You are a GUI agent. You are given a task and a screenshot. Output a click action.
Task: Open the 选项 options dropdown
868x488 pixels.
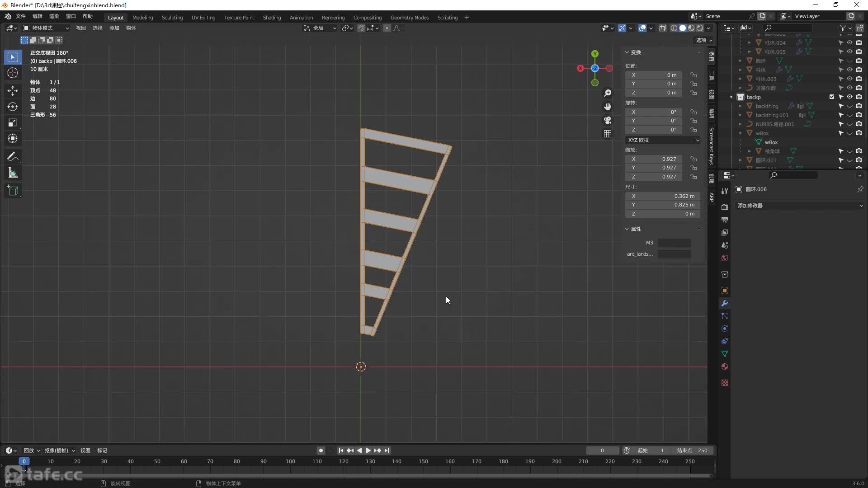704,40
